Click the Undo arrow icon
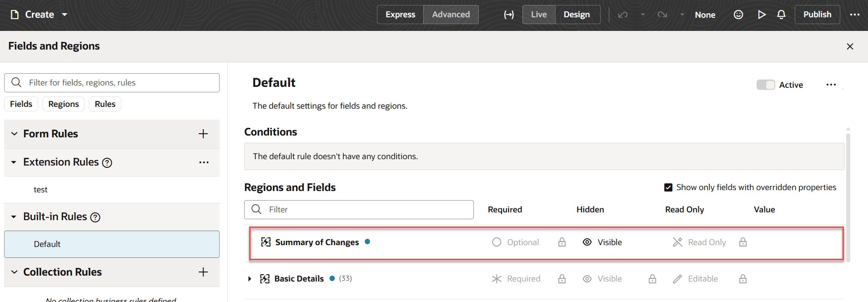This screenshot has height=302, width=868. point(623,15)
